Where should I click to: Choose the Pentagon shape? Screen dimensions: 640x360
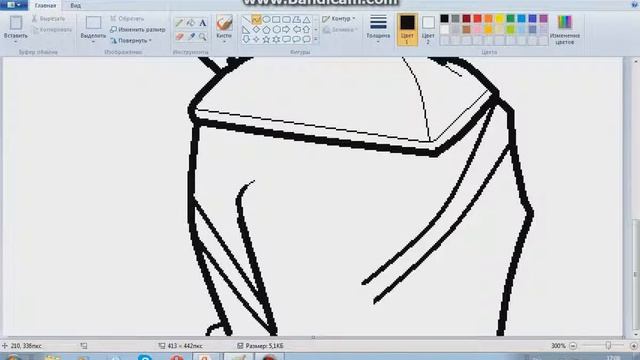[x=267, y=29]
